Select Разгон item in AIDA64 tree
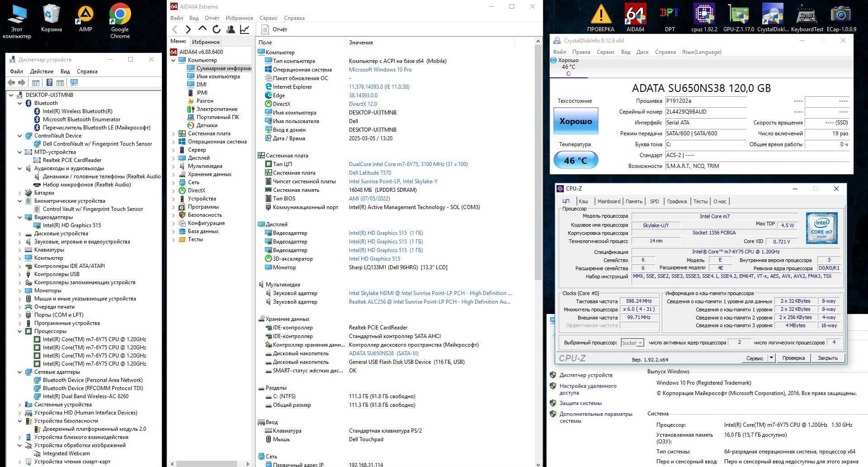The image size is (868, 467). pyautogui.click(x=204, y=101)
